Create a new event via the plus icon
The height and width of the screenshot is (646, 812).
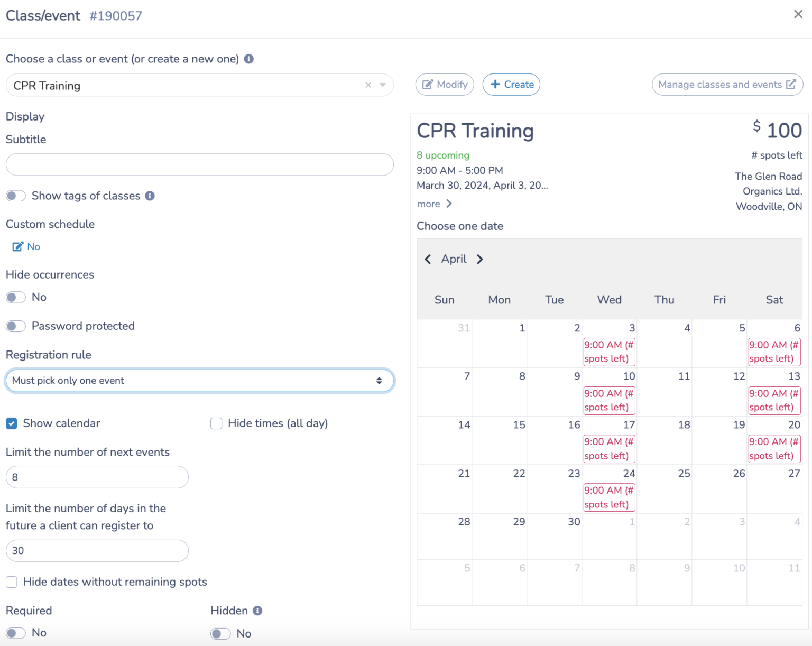(x=495, y=84)
